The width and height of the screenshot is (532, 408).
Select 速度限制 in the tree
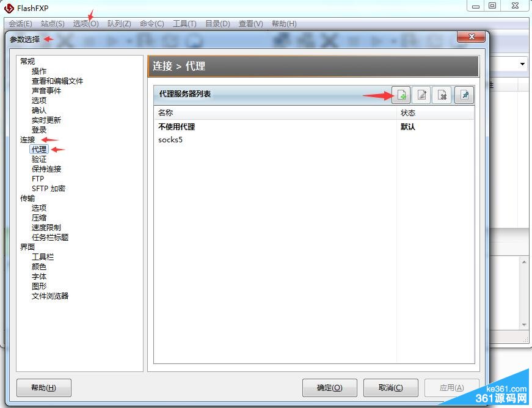point(46,228)
